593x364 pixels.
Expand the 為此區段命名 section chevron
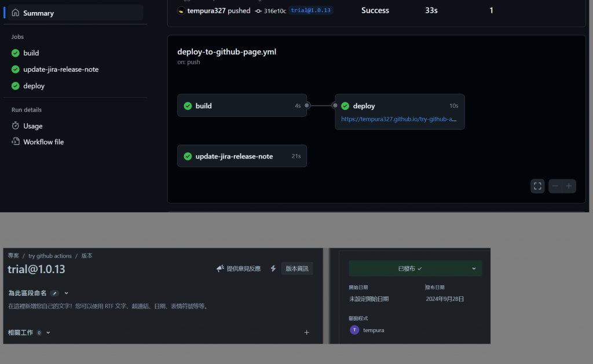[66, 293]
